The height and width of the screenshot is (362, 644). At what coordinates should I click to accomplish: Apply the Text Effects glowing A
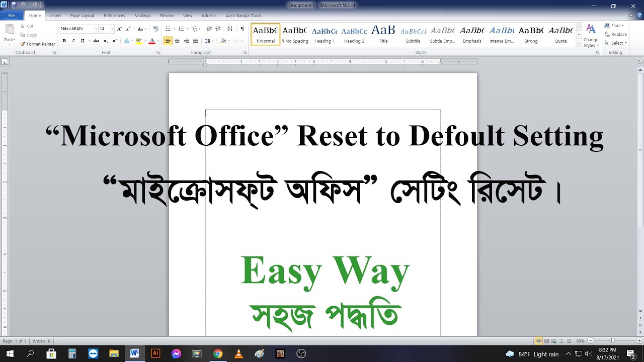click(126, 41)
